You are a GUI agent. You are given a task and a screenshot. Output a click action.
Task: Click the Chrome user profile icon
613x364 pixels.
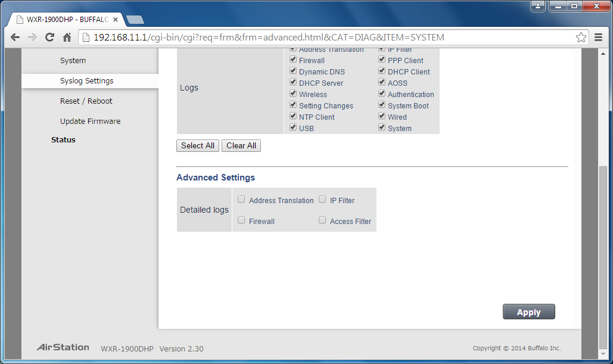point(538,6)
